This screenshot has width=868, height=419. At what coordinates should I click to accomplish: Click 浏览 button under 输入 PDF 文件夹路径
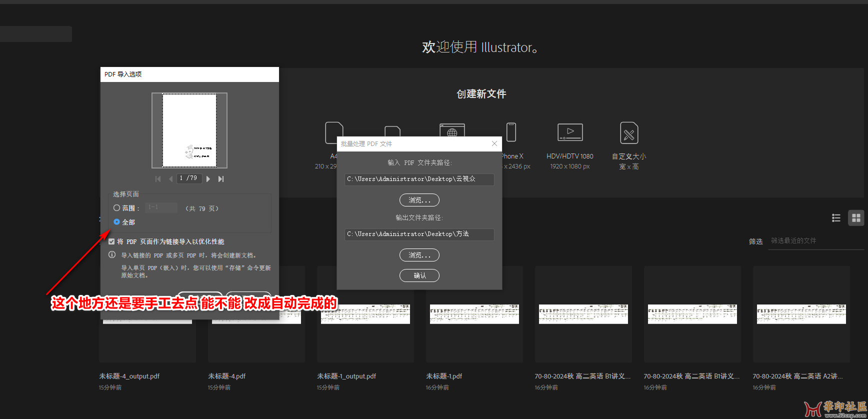pyautogui.click(x=419, y=200)
